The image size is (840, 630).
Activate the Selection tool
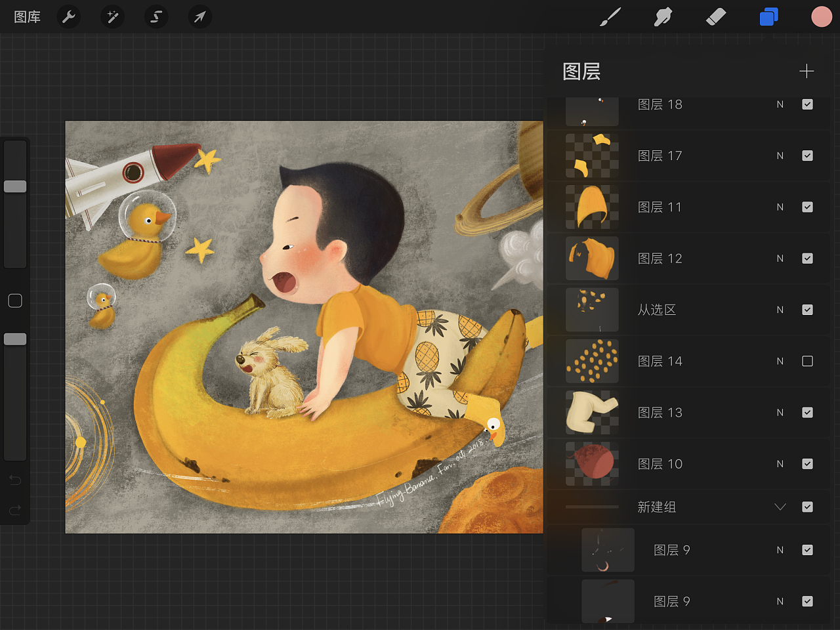(156, 16)
